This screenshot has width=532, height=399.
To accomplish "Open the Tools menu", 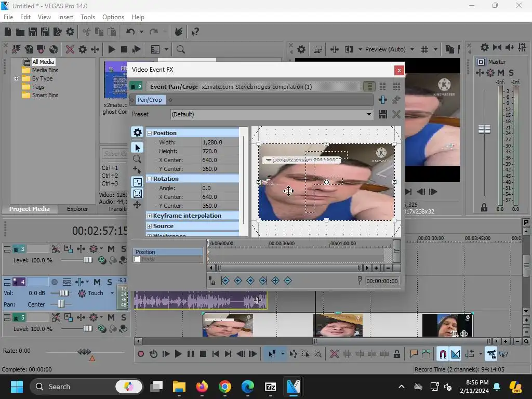I will pyautogui.click(x=87, y=17).
